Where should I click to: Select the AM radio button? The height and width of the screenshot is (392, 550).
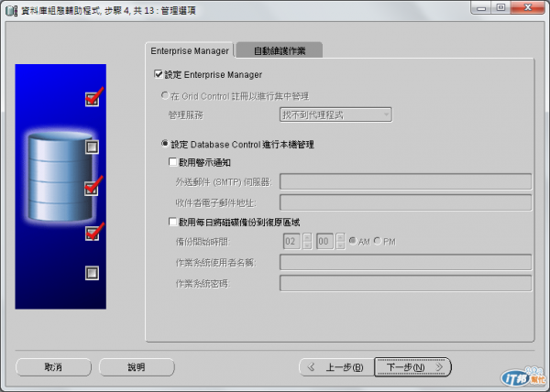pos(353,241)
